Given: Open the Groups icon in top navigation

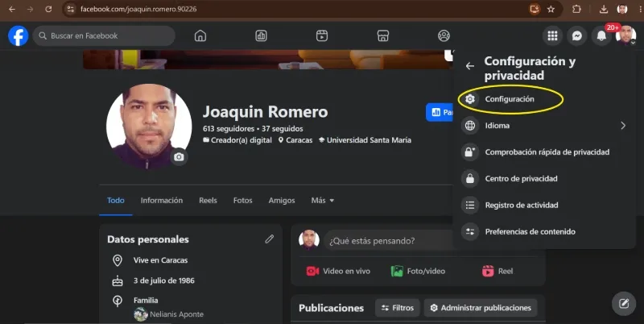Looking at the screenshot, I should 444,35.
